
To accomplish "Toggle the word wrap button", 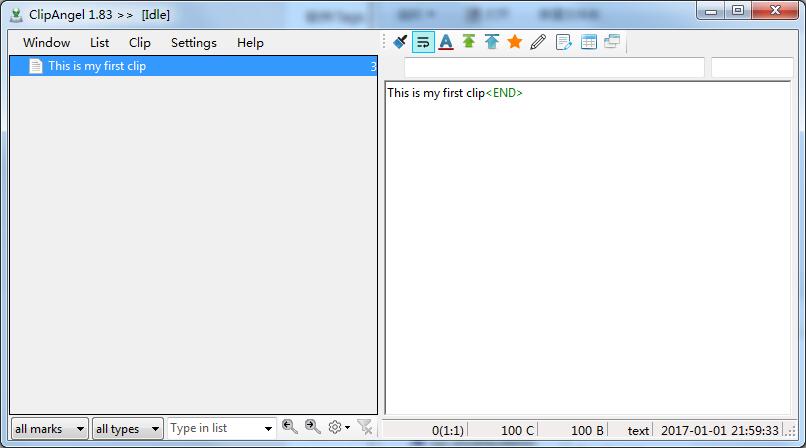I will [x=423, y=42].
